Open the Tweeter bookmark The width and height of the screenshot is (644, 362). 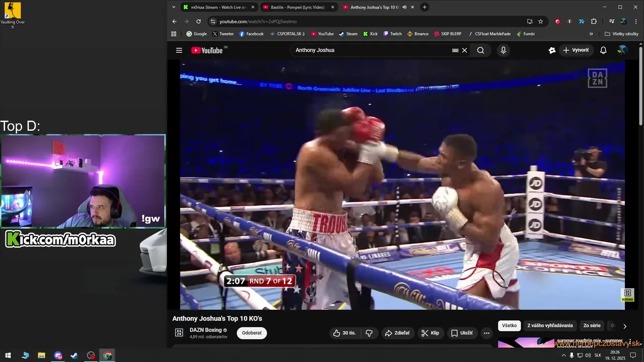(x=223, y=34)
